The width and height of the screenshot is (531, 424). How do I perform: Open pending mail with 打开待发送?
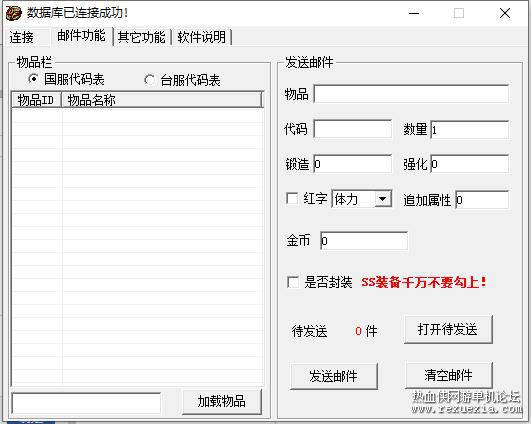448,329
